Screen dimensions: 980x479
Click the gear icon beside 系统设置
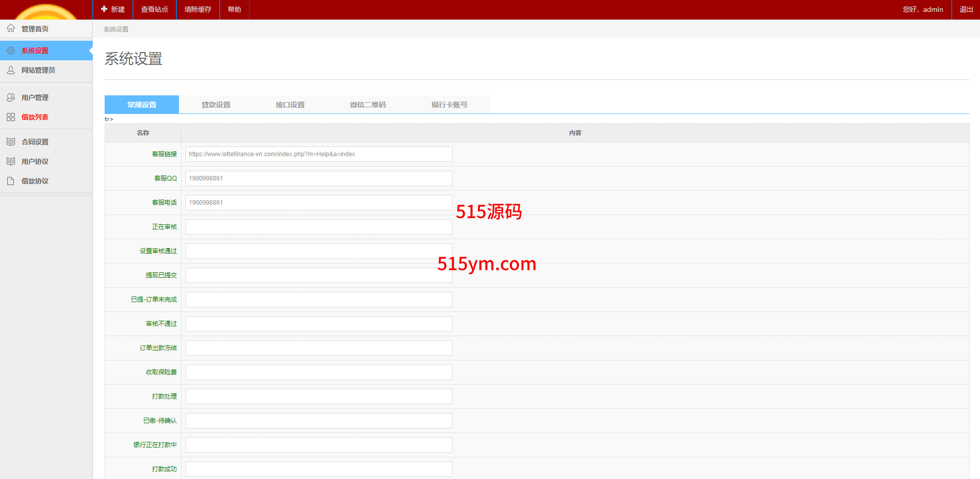tap(11, 51)
